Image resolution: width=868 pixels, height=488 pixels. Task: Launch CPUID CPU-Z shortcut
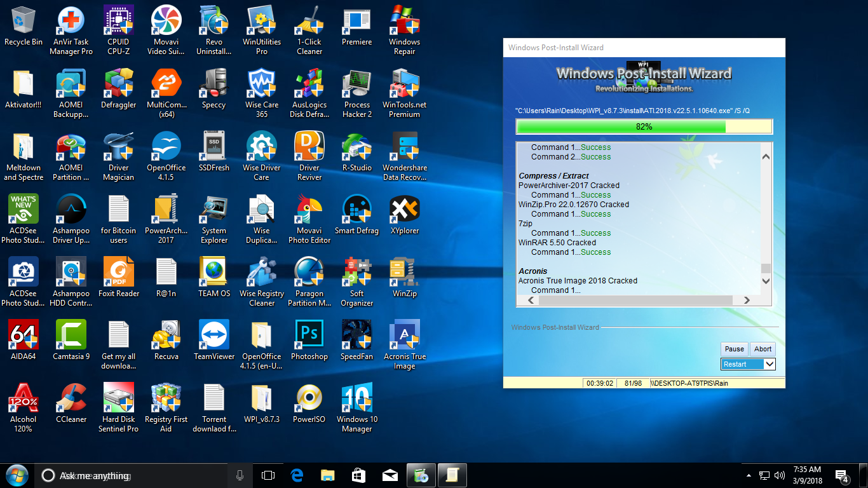pos(119,31)
